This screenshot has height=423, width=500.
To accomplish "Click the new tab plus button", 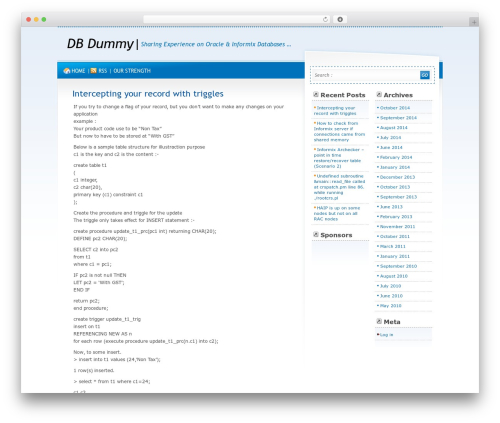I will [x=474, y=22].
